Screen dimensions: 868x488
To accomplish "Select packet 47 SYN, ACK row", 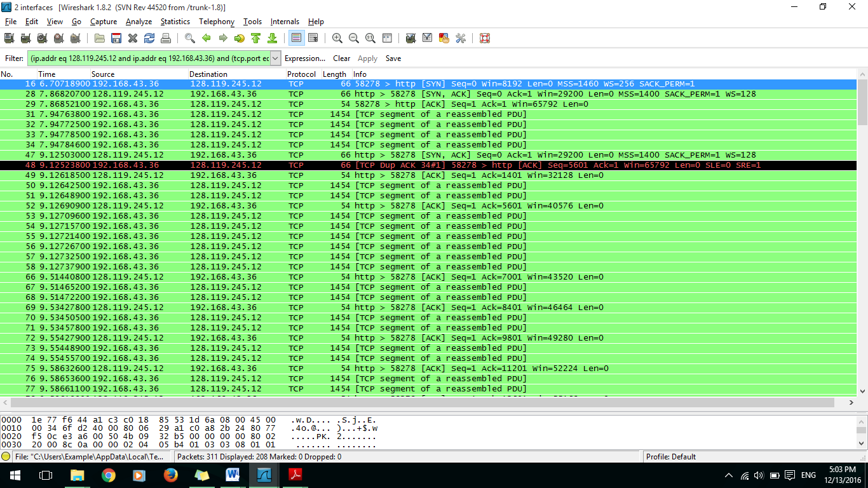I will tap(428, 155).
